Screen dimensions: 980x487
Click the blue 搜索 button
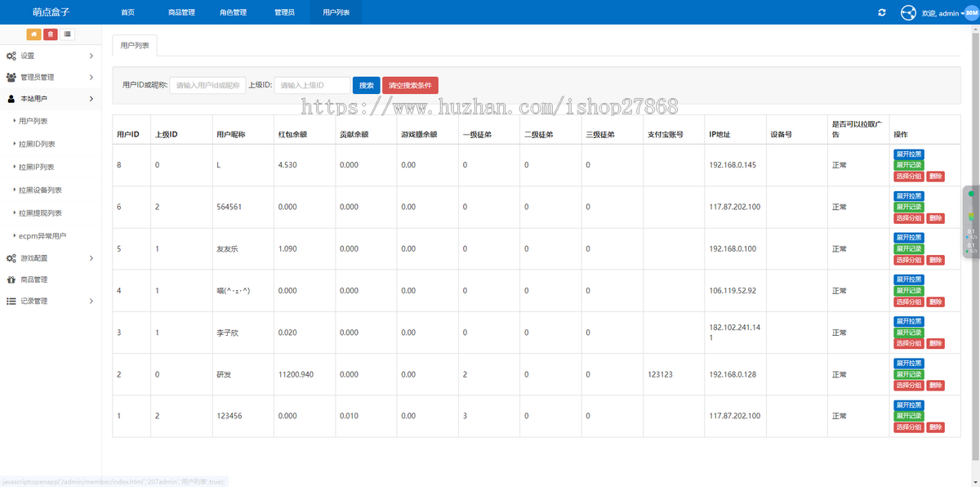point(366,85)
